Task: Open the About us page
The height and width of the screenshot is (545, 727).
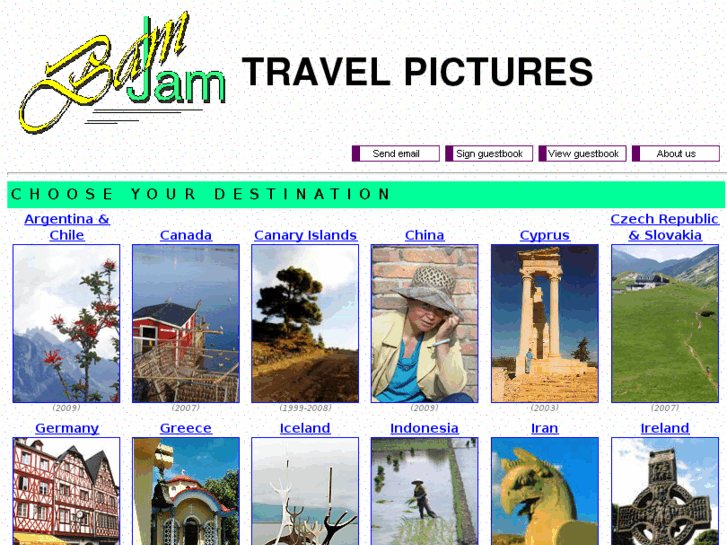Action: click(676, 154)
